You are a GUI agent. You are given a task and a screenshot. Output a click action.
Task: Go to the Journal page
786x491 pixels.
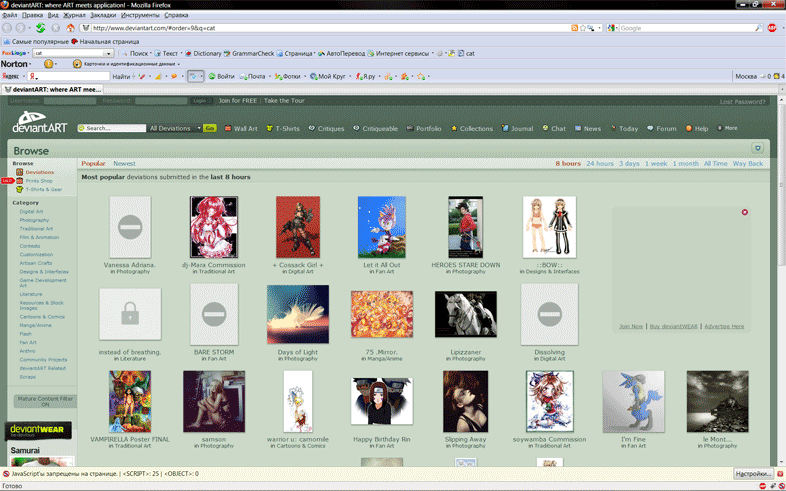pos(517,129)
